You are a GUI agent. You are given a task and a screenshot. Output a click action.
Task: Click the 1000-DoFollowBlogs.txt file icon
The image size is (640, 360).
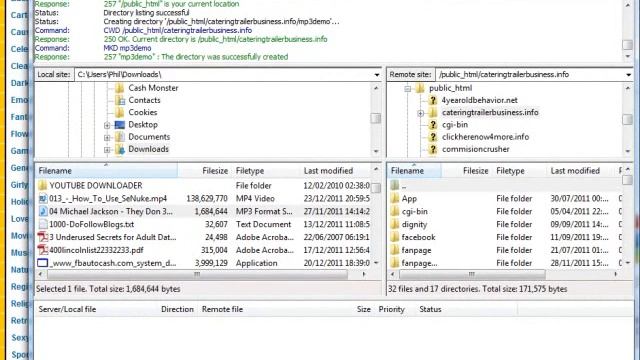pyautogui.click(x=42, y=224)
